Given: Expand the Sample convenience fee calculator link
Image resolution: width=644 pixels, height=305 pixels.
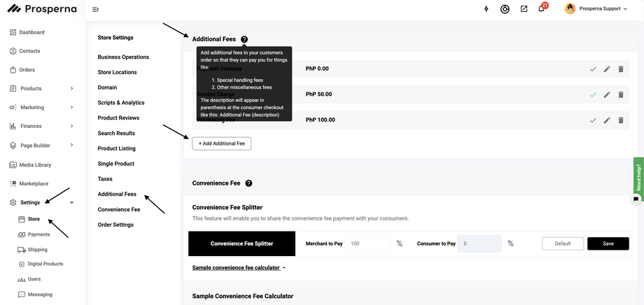Looking at the screenshot, I should [x=239, y=268].
